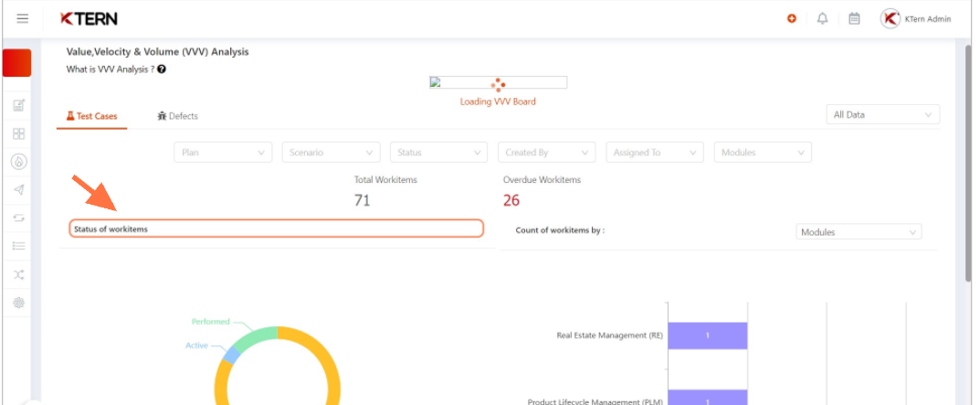The height and width of the screenshot is (405, 980).
Task: Expand the Plan filter dropdown
Action: point(223,152)
